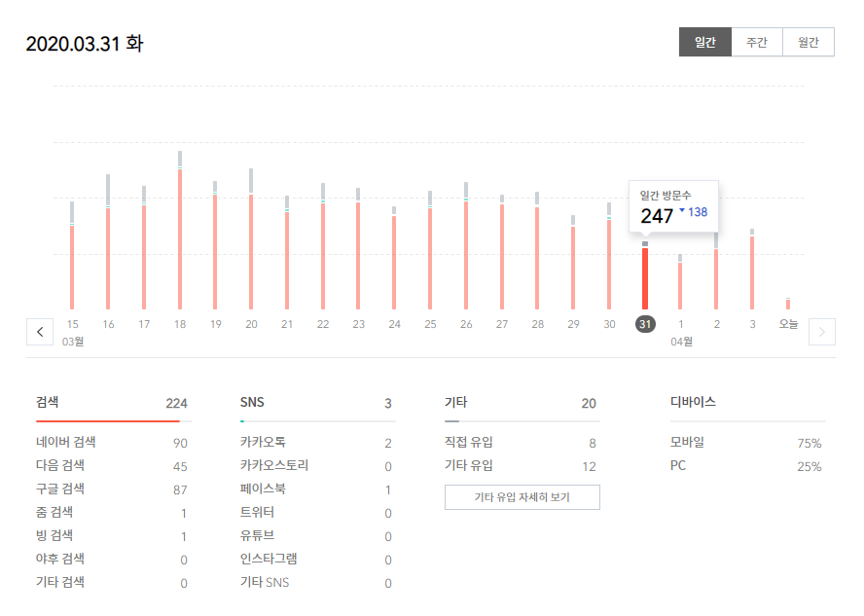This screenshot has height=616, width=864.
Task: Select the bar for April 1
Action: pos(680,282)
